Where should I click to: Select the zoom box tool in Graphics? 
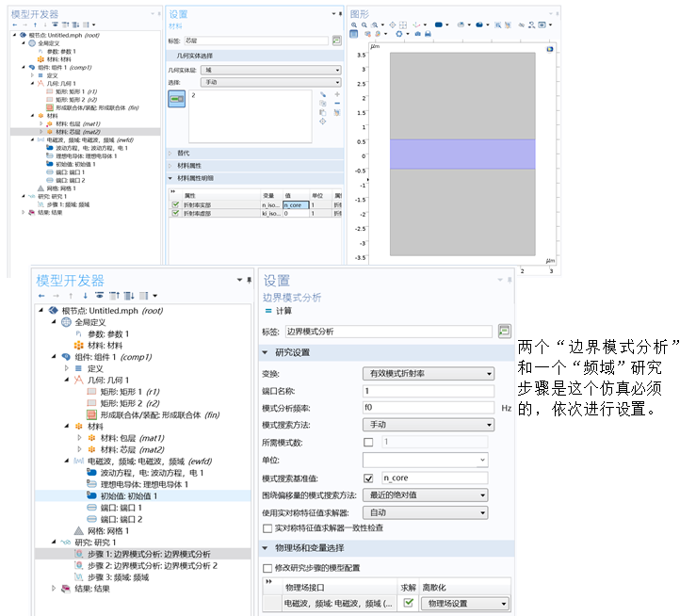tap(375, 24)
